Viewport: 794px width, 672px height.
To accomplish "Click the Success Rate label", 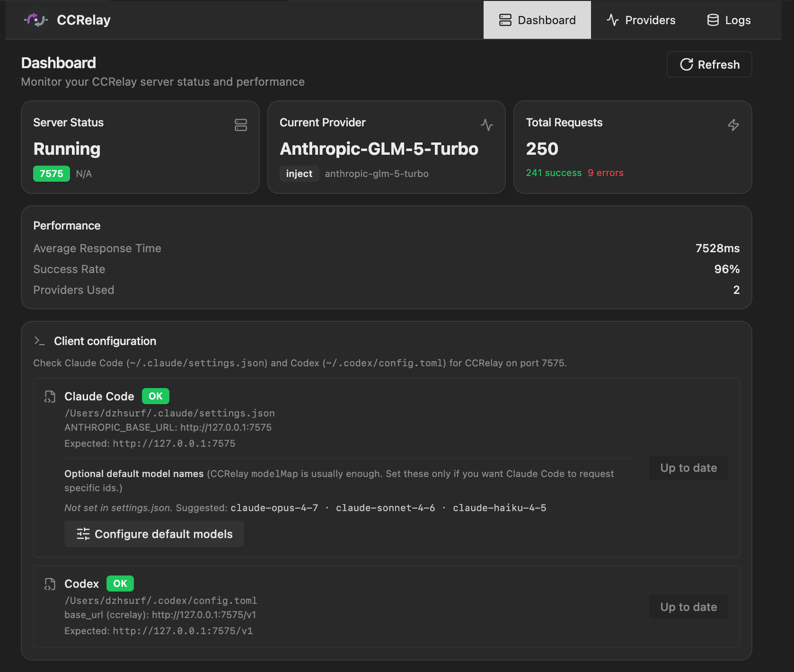I will point(69,269).
